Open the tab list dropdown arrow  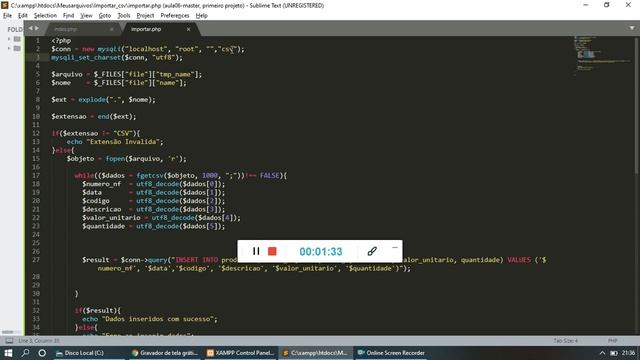click(632, 28)
